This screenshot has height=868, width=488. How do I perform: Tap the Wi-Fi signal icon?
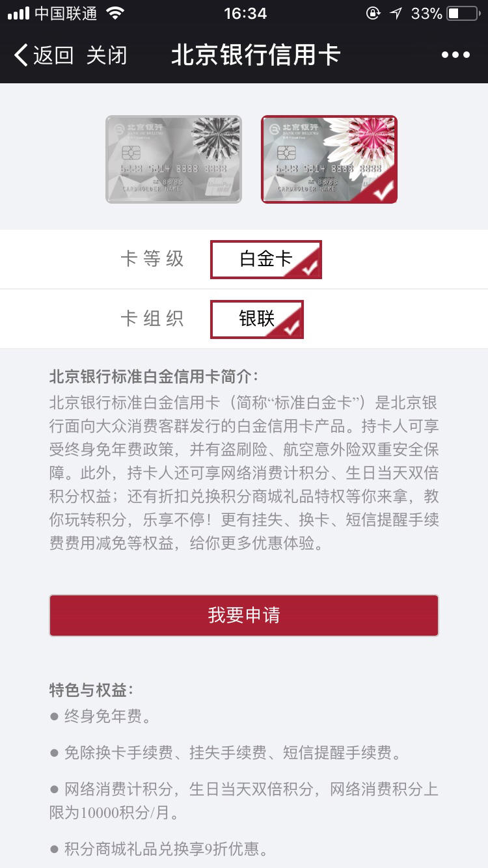click(115, 13)
